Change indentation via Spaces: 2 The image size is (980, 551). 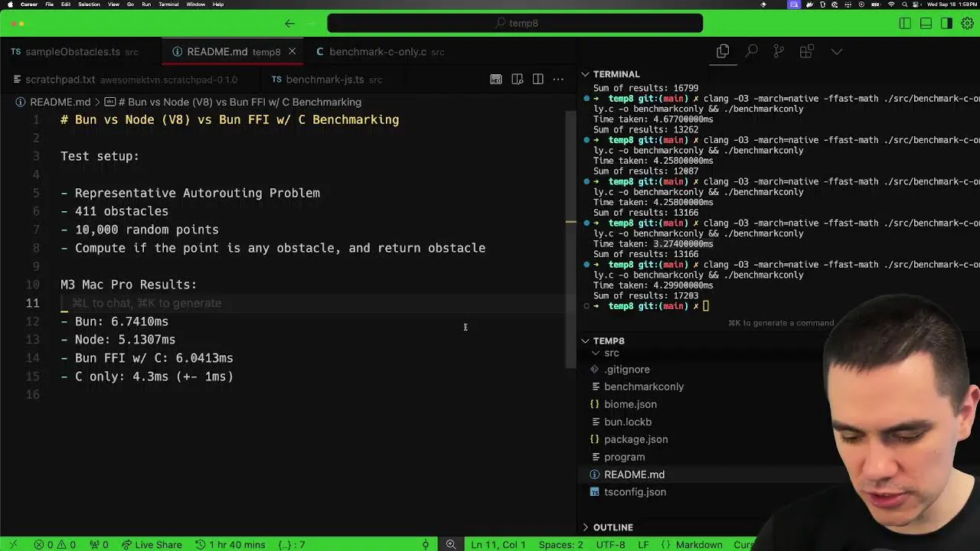(560, 544)
